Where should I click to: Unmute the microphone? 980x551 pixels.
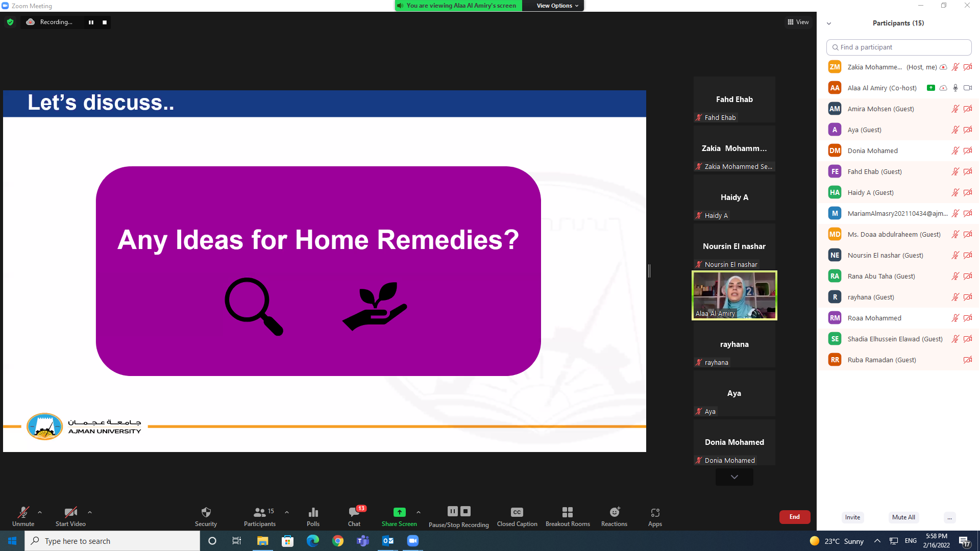tap(23, 512)
